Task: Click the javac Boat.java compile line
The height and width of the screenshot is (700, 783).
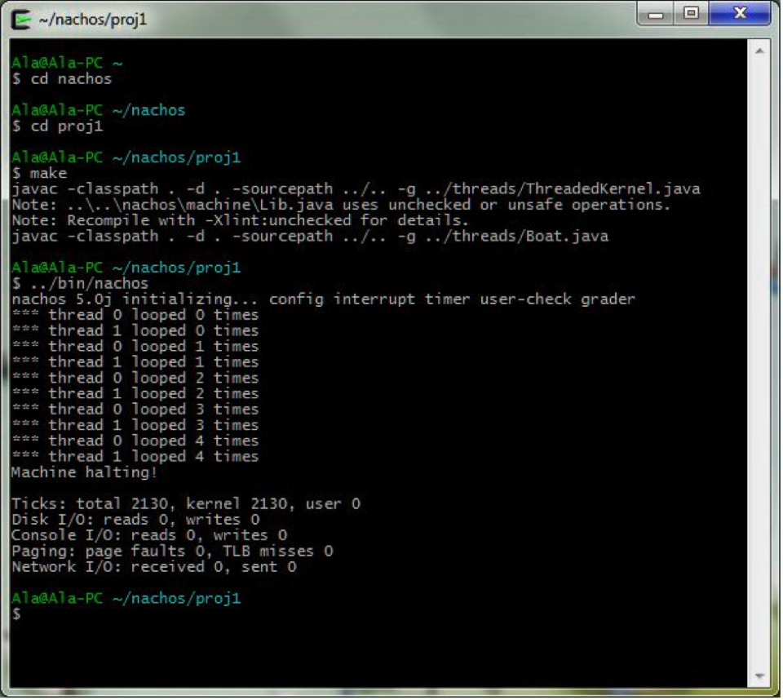Action: pos(310,237)
